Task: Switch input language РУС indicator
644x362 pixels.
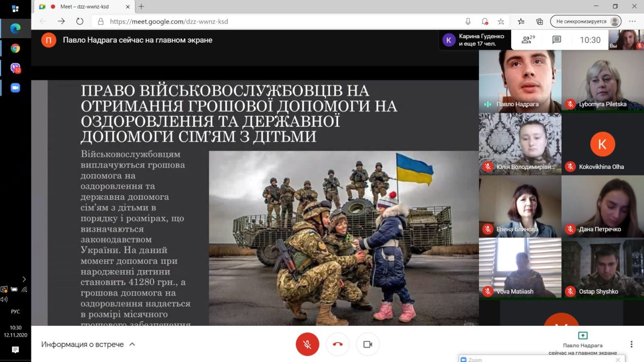Action: pyautogui.click(x=15, y=311)
